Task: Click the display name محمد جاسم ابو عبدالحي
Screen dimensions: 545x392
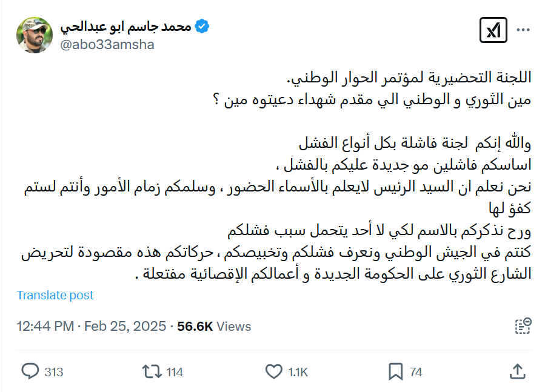Action: pyautogui.click(x=126, y=26)
